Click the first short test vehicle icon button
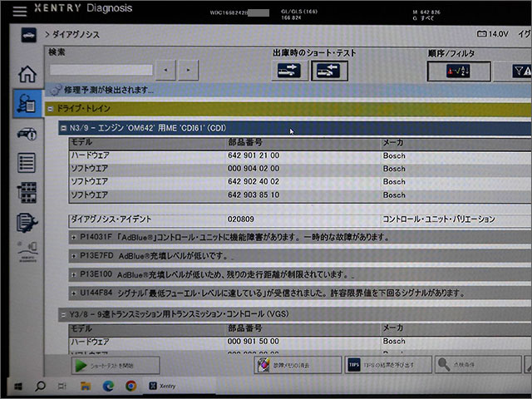 pyautogui.click(x=289, y=71)
